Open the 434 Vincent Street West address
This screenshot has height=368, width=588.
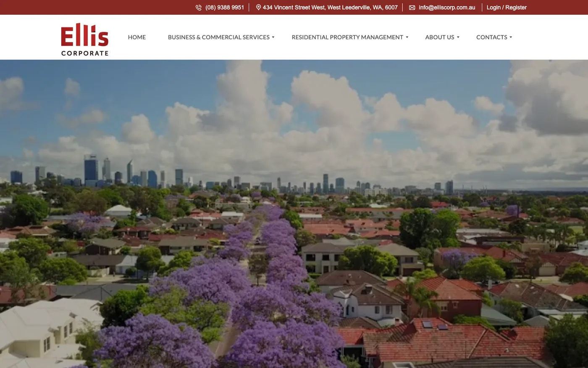click(330, 8)
